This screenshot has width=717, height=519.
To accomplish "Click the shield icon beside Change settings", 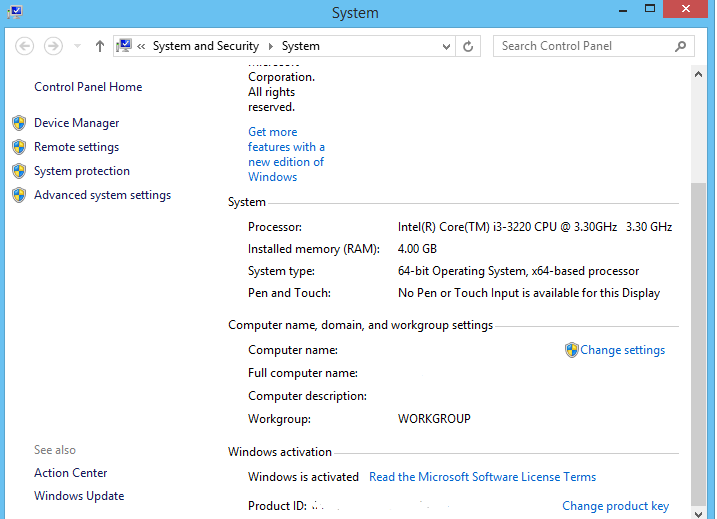I will (572, 350).
